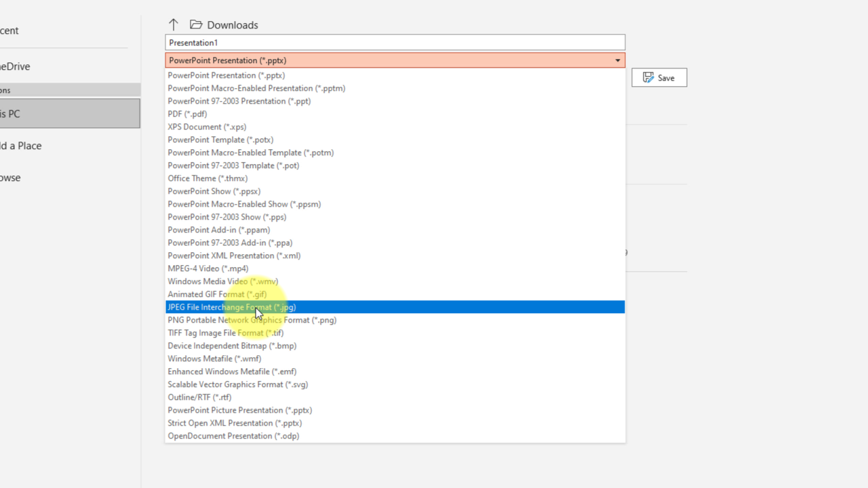Image resolution: width=868 pixels, height=488 pixels.
Task: Choose PowerPoint 97-2003 Add-in (*.ppa)
Action: (395, 243)
